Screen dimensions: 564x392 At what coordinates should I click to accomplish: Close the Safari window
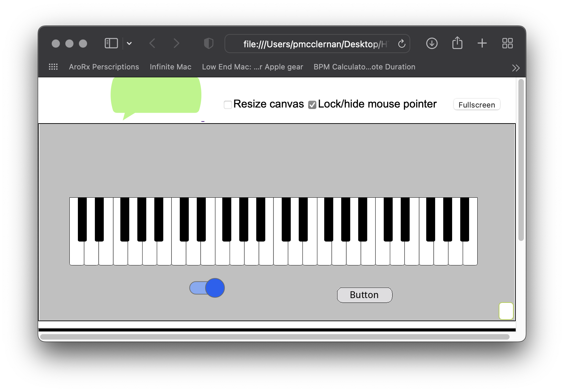click(x=56, y=44)
